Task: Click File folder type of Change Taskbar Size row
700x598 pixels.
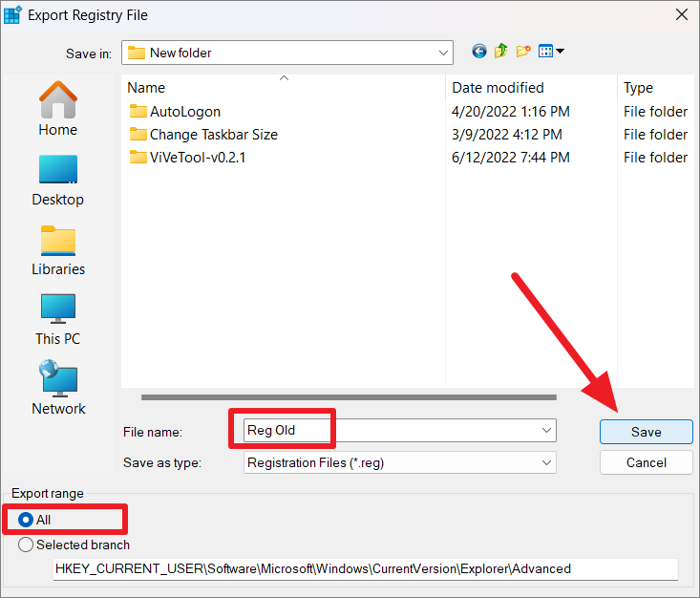Action: [x=655, y=135]
